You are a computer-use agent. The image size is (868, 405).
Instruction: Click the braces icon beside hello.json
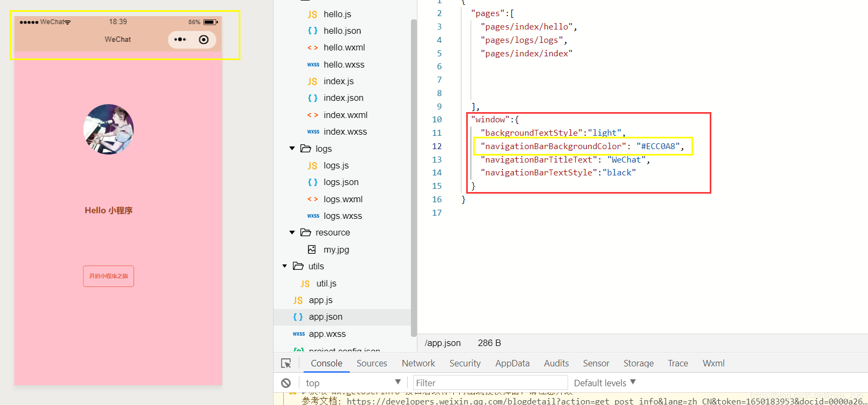tap(313, 31)
